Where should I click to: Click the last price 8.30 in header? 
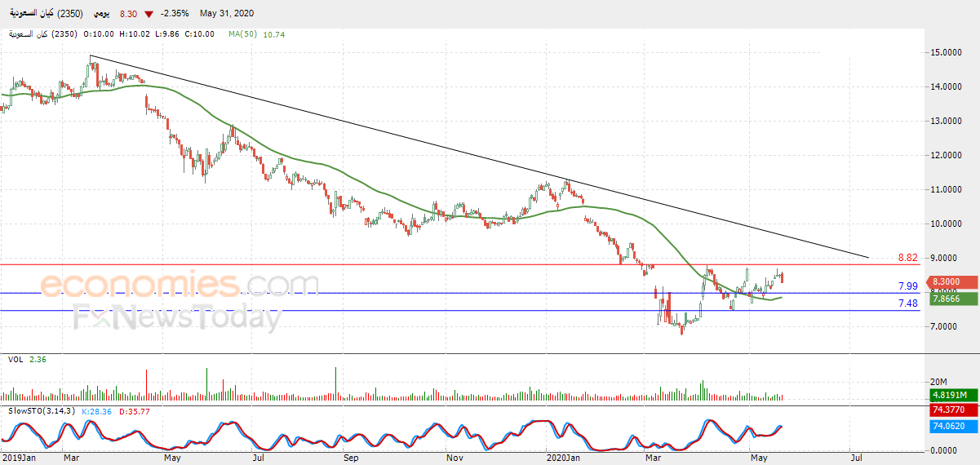coord(127,14)
